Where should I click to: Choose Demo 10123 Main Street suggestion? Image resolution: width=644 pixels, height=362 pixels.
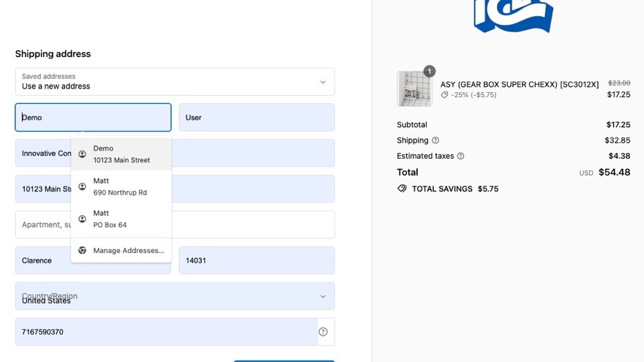click(121, 154)
